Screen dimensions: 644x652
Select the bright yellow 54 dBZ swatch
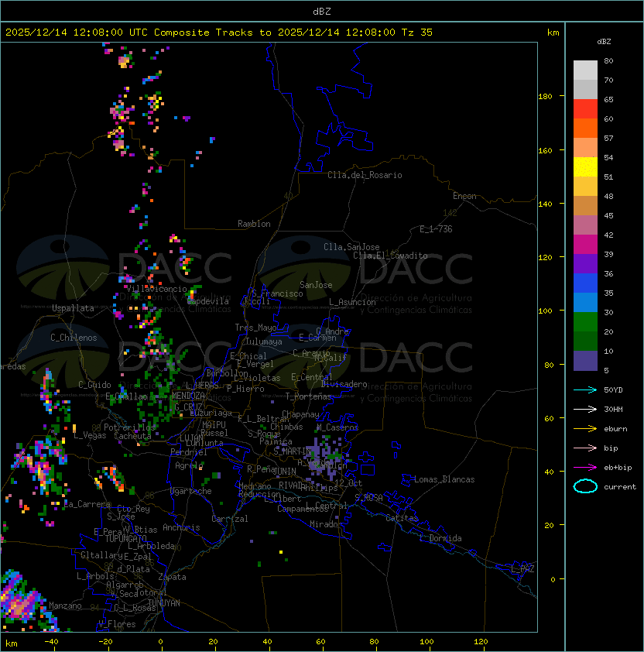click(585, 166)
